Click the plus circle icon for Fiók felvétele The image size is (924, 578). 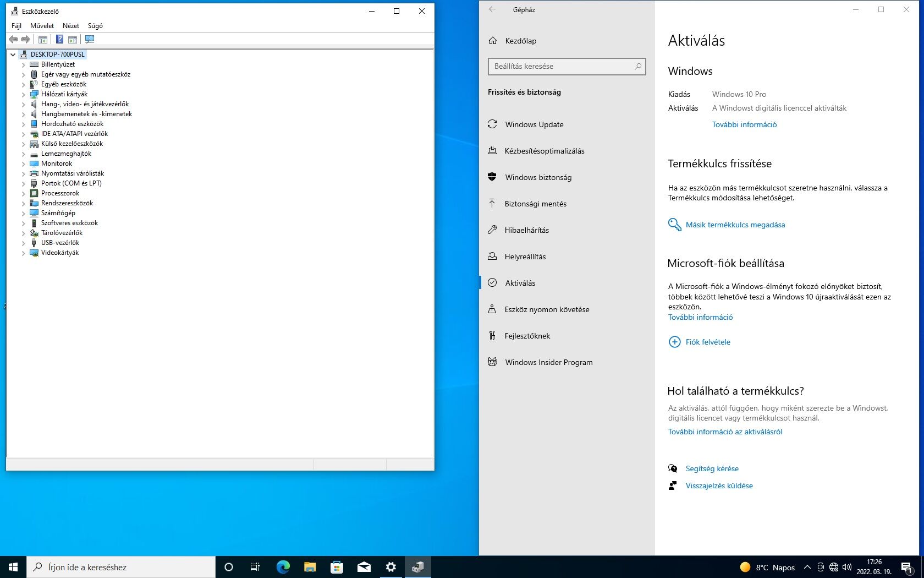pos(674,342)
